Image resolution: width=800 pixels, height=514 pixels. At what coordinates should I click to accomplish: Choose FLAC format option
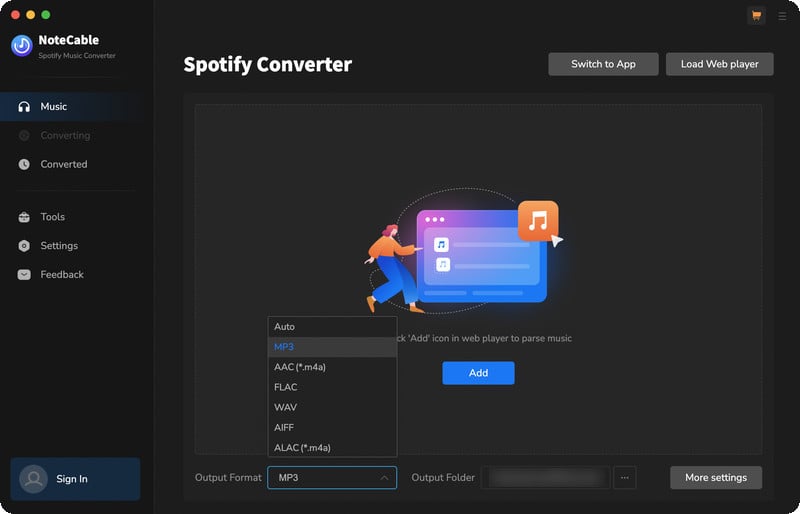[x=332, y=387]
